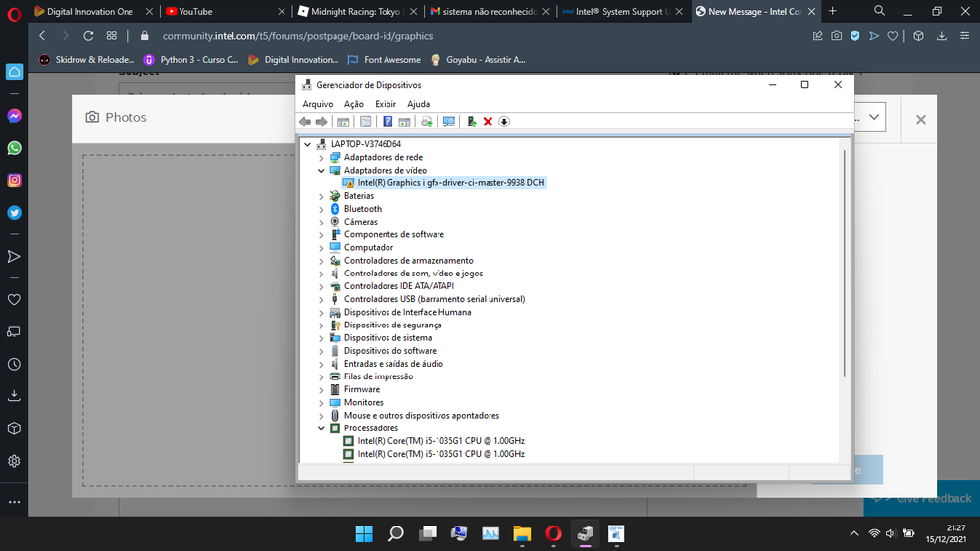Viewport: 980px width, 551px height.
Task: Select Filas de impressão
Action: (378, 376)
